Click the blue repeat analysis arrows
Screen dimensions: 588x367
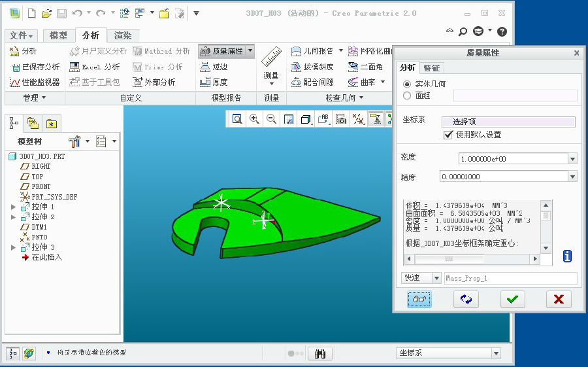click(x=466, y=299)
